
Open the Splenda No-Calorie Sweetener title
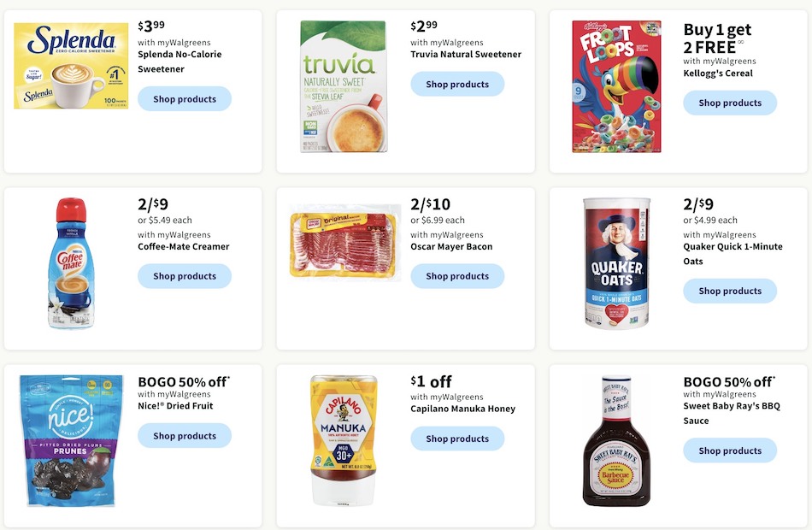(179, 62)
